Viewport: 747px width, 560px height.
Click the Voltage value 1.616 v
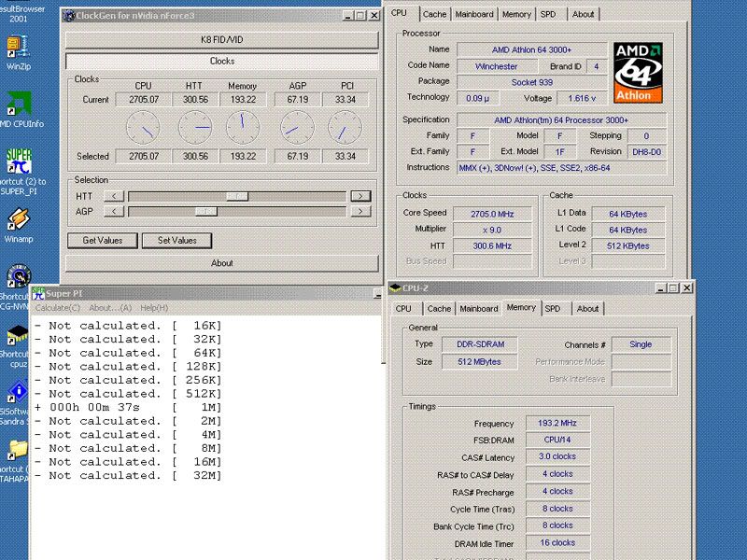[582, 98]
